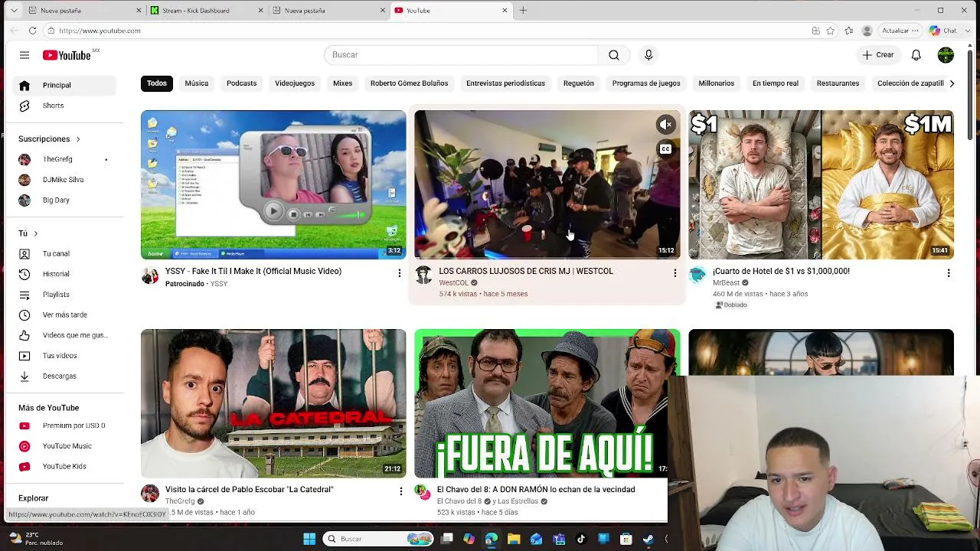This screenshot has height=551, width=980.
Task: Click the Shorts sidebar icon
Action: click(24, 106)
